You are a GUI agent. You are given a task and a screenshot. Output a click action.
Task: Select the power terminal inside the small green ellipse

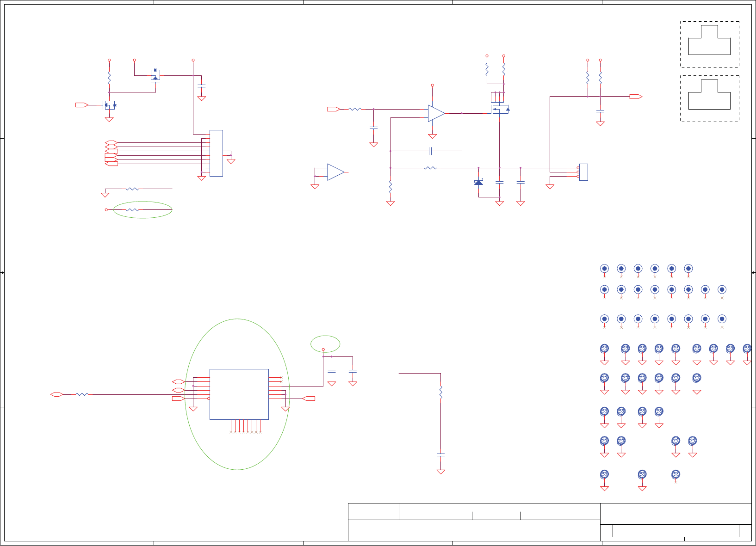(323, 350)
